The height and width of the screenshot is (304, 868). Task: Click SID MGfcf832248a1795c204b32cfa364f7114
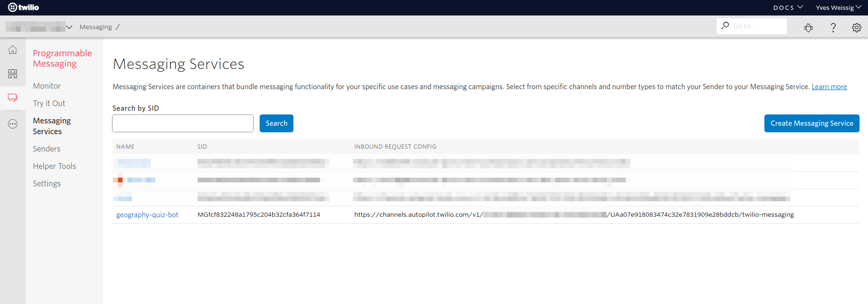(259, 215)
